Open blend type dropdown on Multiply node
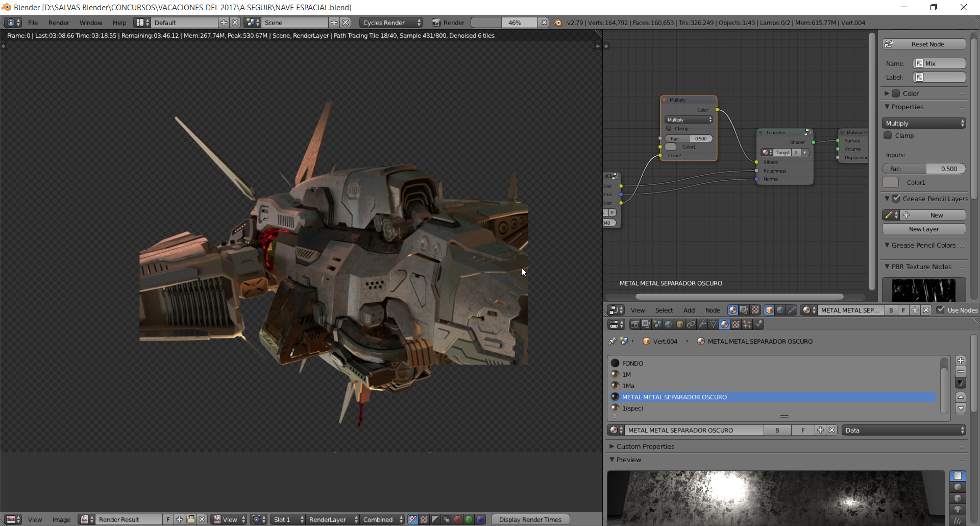 point(689,119)
